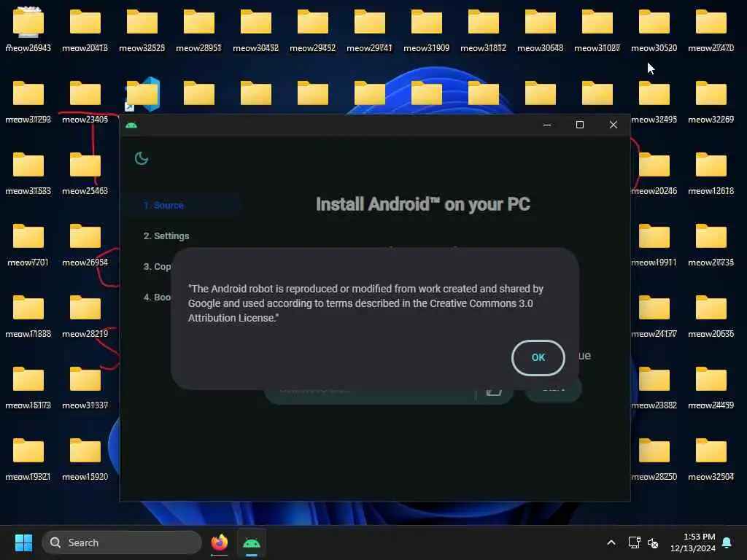
Task: Toggle dark mode with the moon icon
Action: coord(142,158)
